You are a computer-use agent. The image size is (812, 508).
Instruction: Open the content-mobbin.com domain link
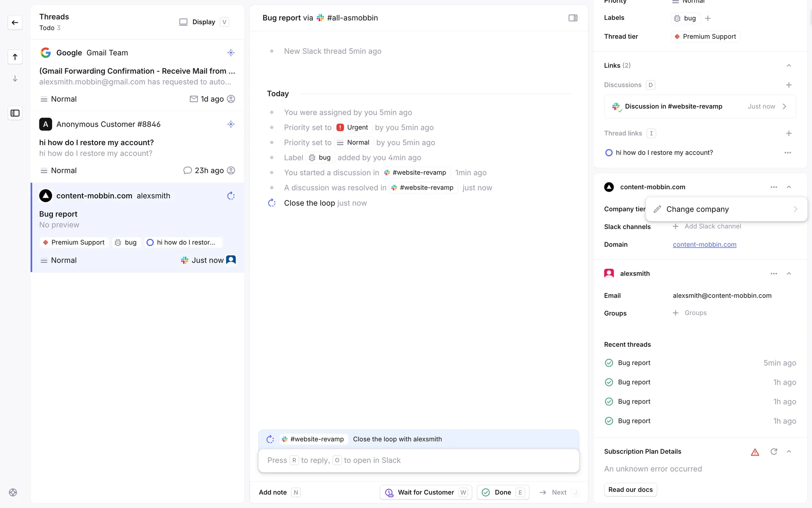704,245
